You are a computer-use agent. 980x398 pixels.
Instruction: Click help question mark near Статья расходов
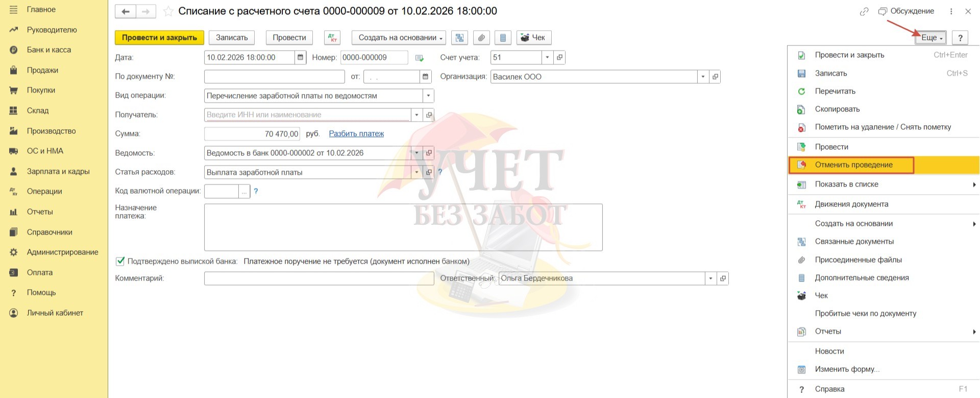[440, 172]
